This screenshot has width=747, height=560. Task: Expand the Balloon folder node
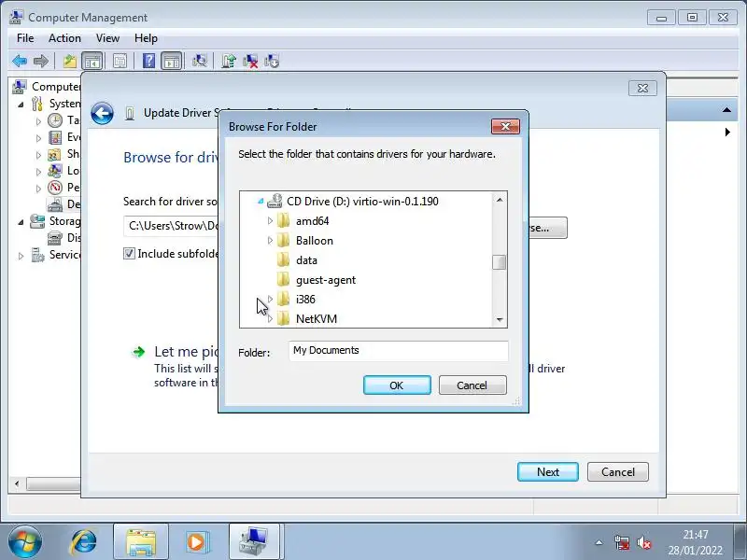pos(270,241)
